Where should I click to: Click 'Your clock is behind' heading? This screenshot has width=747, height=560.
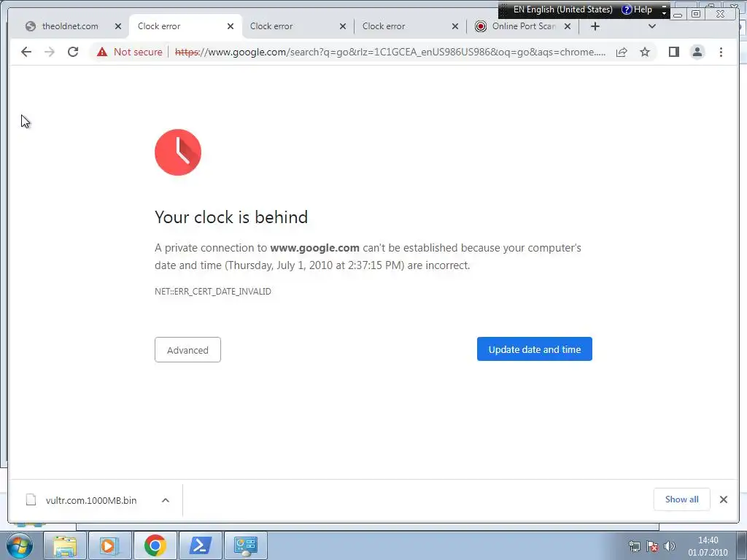click(x=231, y=217)
